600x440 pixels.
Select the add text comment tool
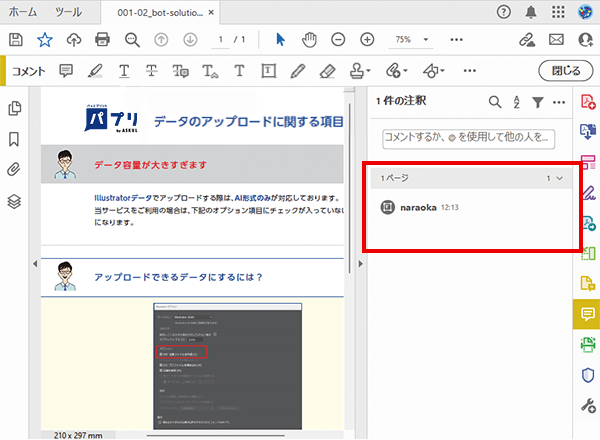click(239, 71)
